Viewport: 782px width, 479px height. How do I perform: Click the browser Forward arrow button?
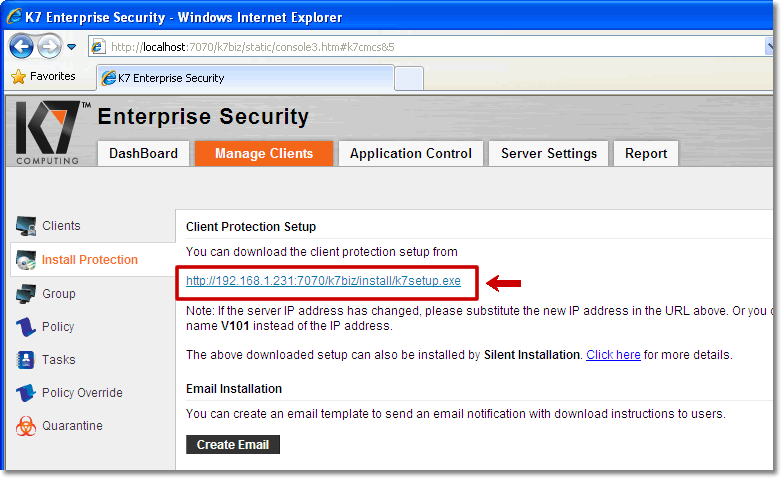point(49,47)
